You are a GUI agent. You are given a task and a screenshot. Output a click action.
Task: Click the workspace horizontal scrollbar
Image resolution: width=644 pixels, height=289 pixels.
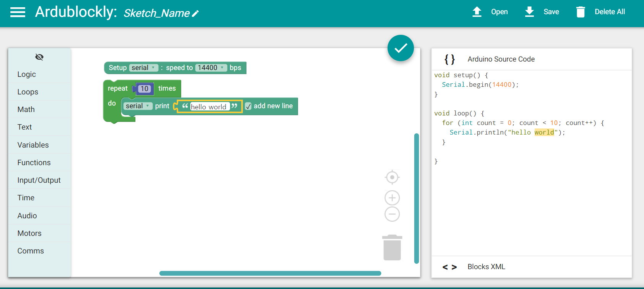click(x=270, y=273)
